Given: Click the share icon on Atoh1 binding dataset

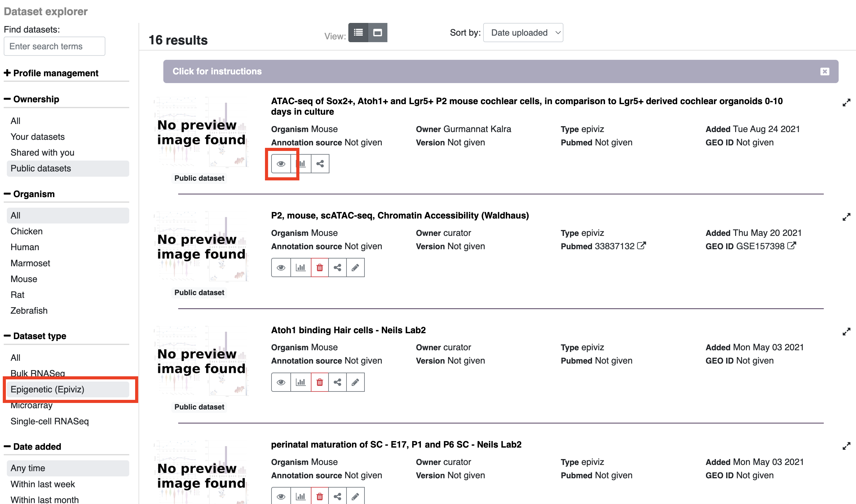Looking at the screenshot, I should click(x=337, y=382).
